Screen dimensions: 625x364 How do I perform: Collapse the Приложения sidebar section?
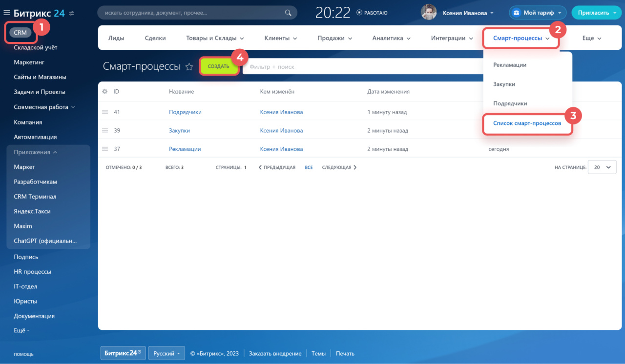(35, 152)
